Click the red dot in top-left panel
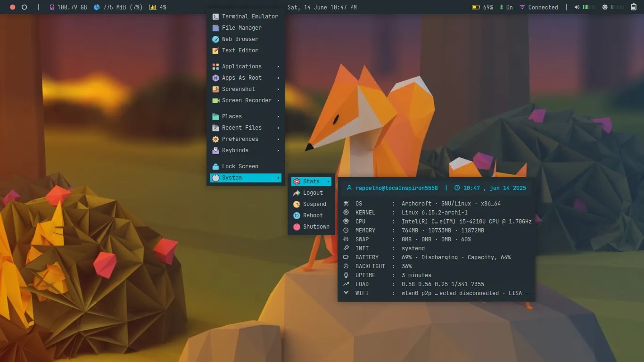Screen dimensions: 644x362 click(13, 7)
